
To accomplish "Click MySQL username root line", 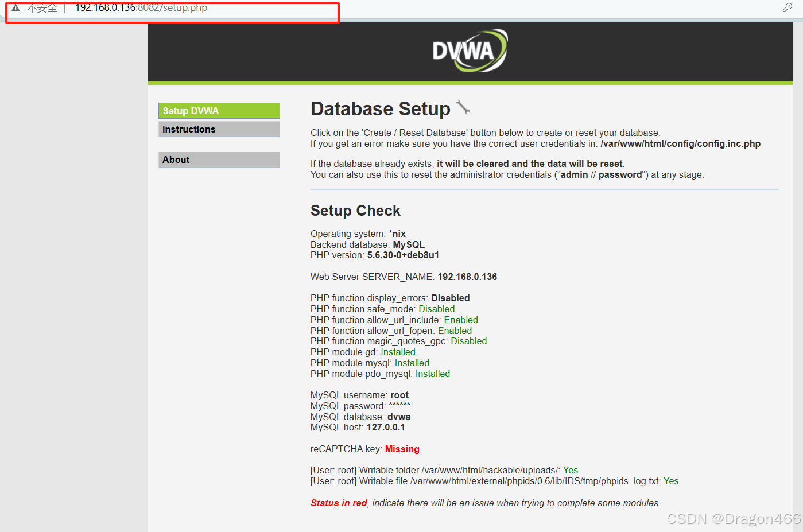I will pyautogui.click(x=359, y=395).
